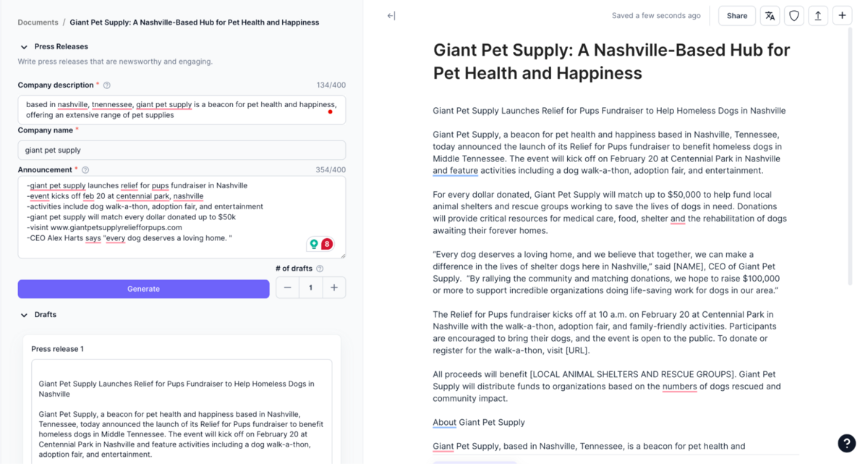Increase the number of drafts

[333, 287]
